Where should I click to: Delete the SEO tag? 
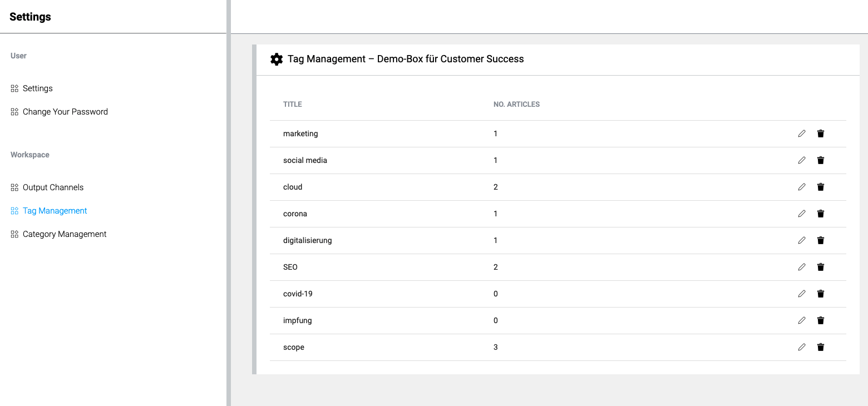(x=820, y=267)
